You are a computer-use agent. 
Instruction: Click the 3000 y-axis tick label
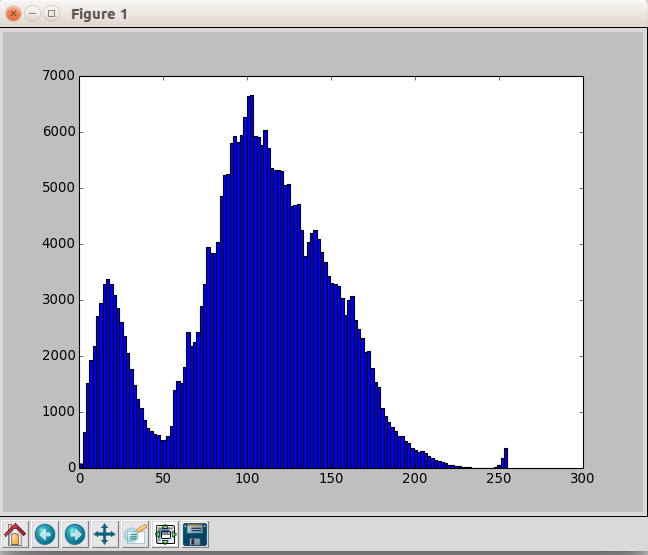(x=58, y=300)
